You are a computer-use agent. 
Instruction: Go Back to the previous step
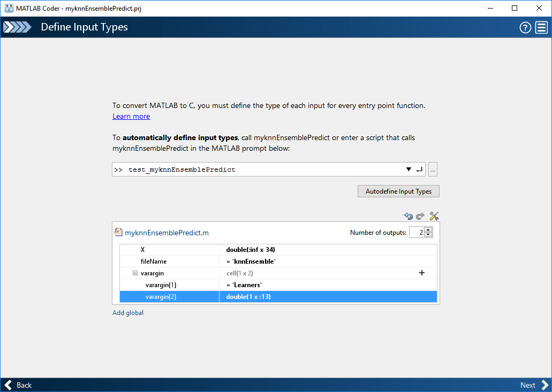coord(19,385)
